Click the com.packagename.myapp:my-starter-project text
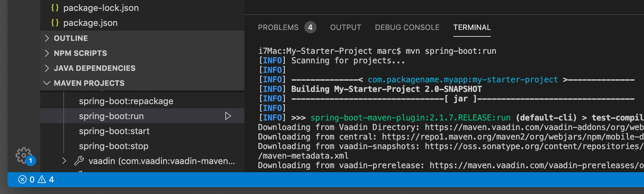Image resolution: width=644 pixels, height=194 pixels. click(x=463, y=80)
